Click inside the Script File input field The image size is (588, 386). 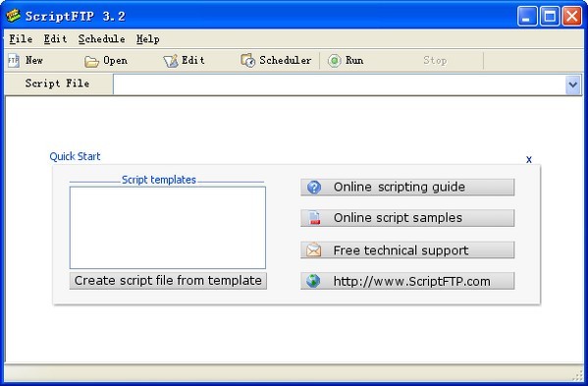(x=340, y=84)
